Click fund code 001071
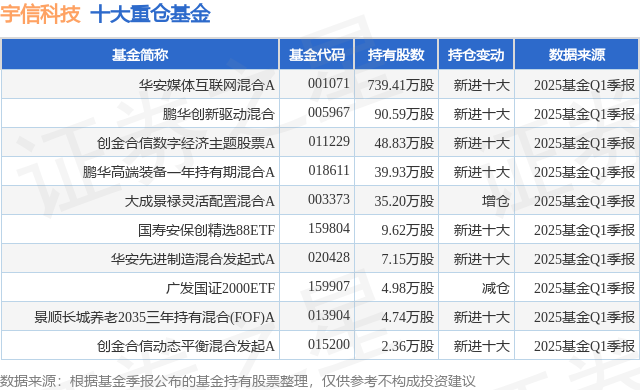The image size is (640, 390). pos(329,84)
